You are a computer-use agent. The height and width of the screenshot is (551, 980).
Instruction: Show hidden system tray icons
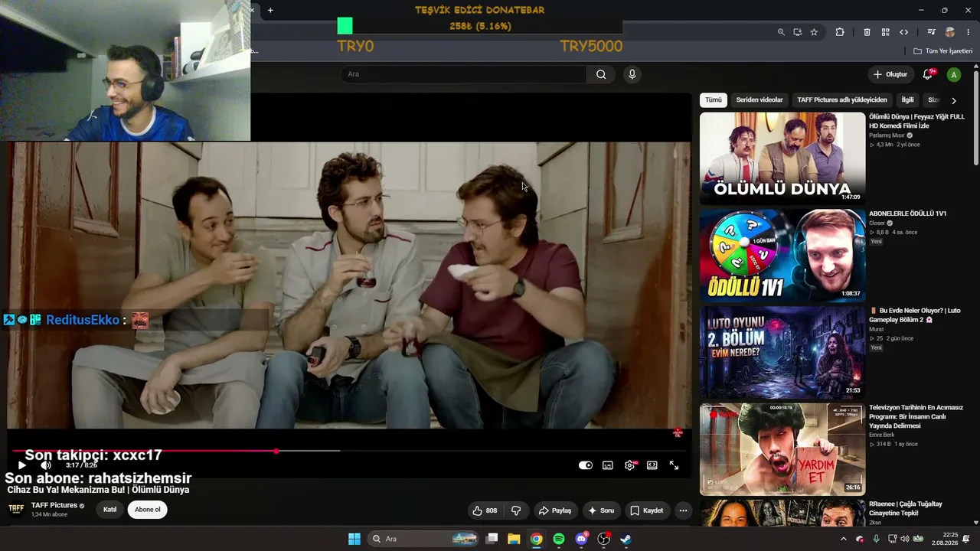(x=844, y=539)
